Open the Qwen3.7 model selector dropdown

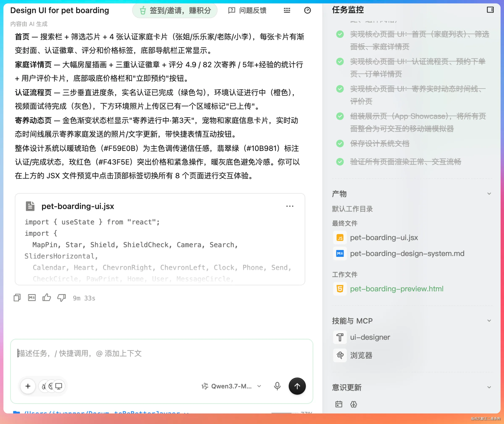tap(231, 386)
